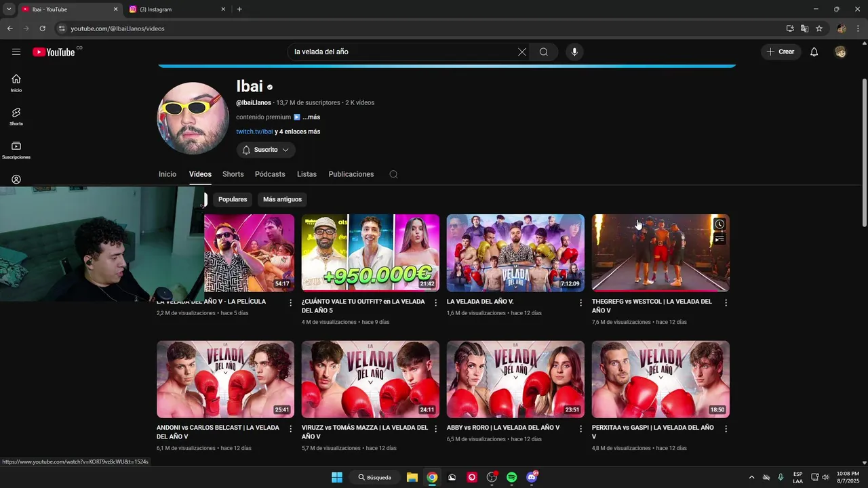The width and height of the screenshot is (868, 488).
Task: Click the search magnifier button
Action: (x=544, y=52)
